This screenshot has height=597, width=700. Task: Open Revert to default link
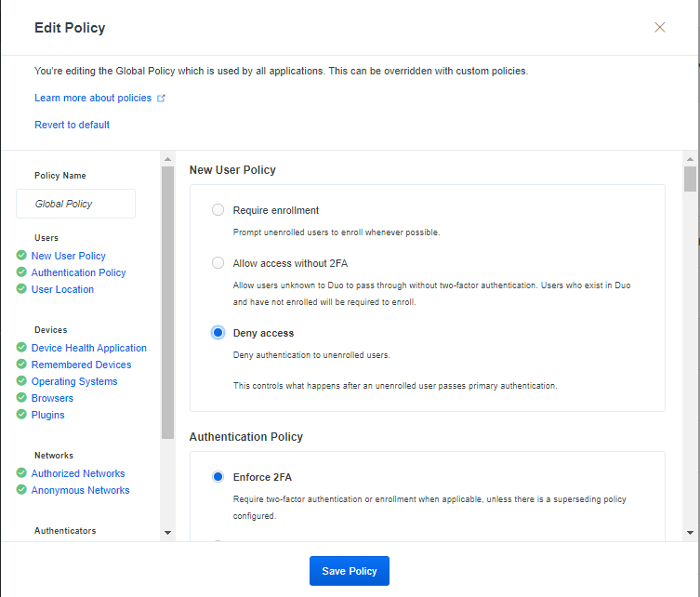[x=72, y=125]
